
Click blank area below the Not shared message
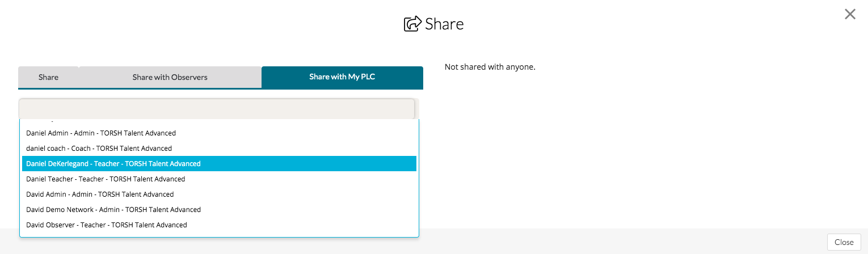624,147
